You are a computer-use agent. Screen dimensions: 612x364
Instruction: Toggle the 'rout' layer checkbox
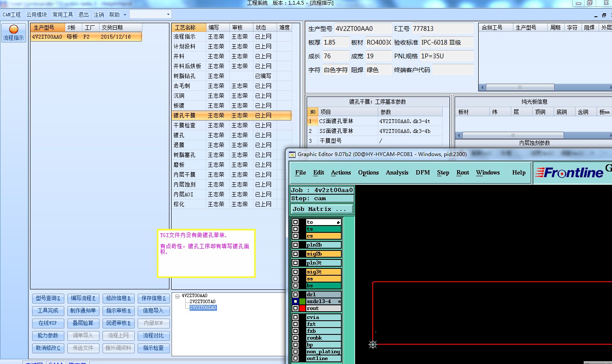295,308
